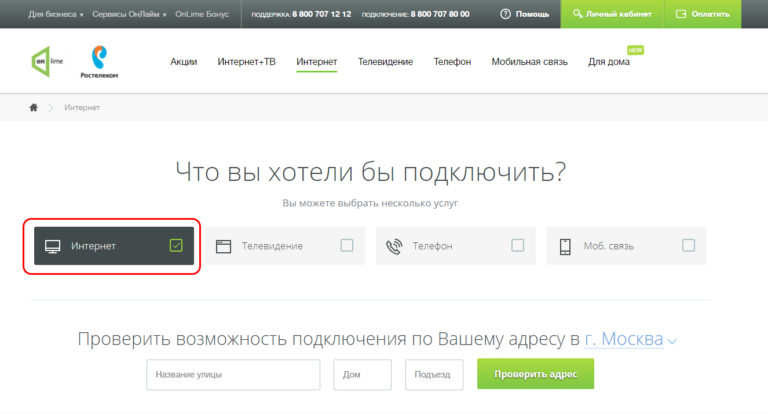The width and height of the screenshot is (768, 414).
Task: Open Личный кабинет
Action: [610, 15]
